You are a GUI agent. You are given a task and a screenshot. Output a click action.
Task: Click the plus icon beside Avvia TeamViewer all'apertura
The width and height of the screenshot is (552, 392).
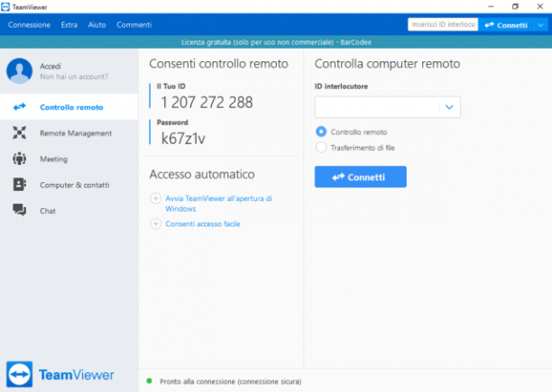pos(156,198)
